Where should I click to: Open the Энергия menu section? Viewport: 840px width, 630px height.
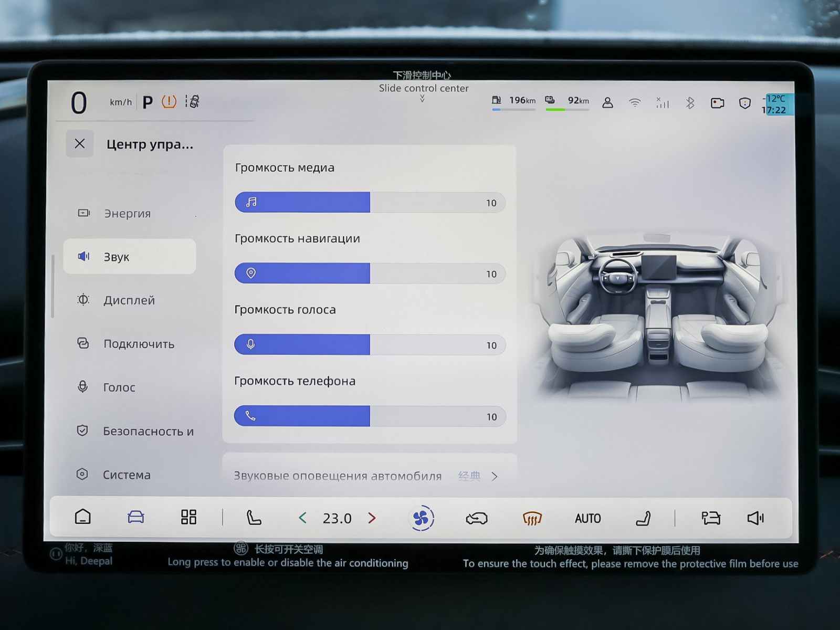pyautogui.click(x=127, y=213)
